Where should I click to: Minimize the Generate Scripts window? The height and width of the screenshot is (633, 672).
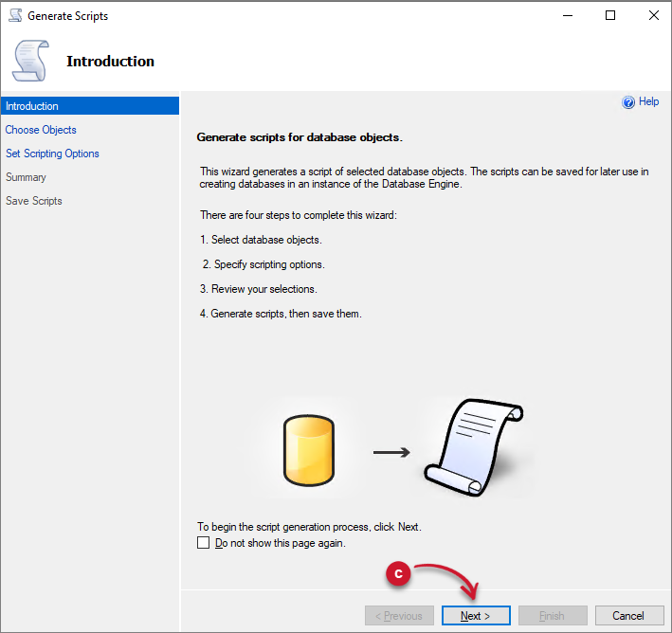tap(568, 16)
